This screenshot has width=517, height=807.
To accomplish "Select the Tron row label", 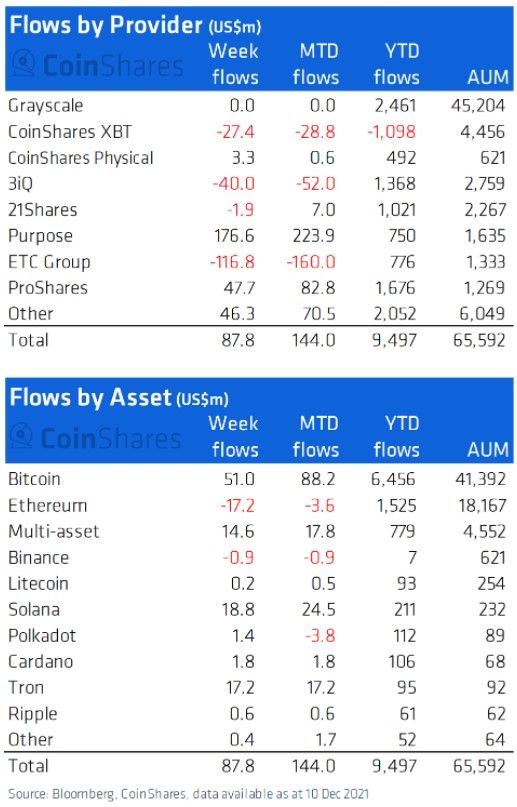I will [x=26, y=687].
